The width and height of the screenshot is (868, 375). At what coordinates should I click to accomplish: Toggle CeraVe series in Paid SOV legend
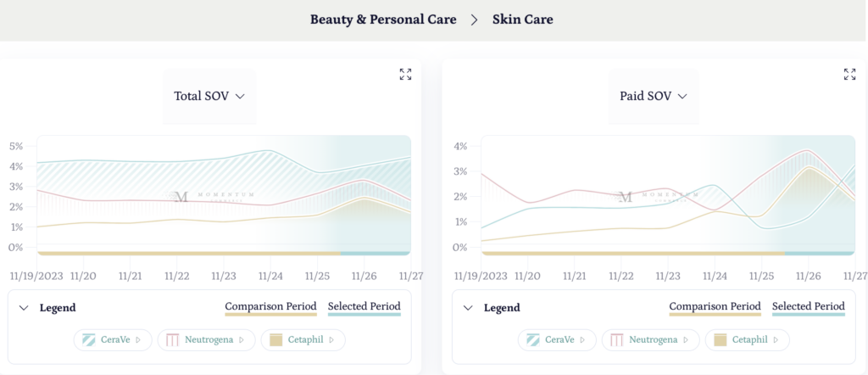[x=559, y=340]
